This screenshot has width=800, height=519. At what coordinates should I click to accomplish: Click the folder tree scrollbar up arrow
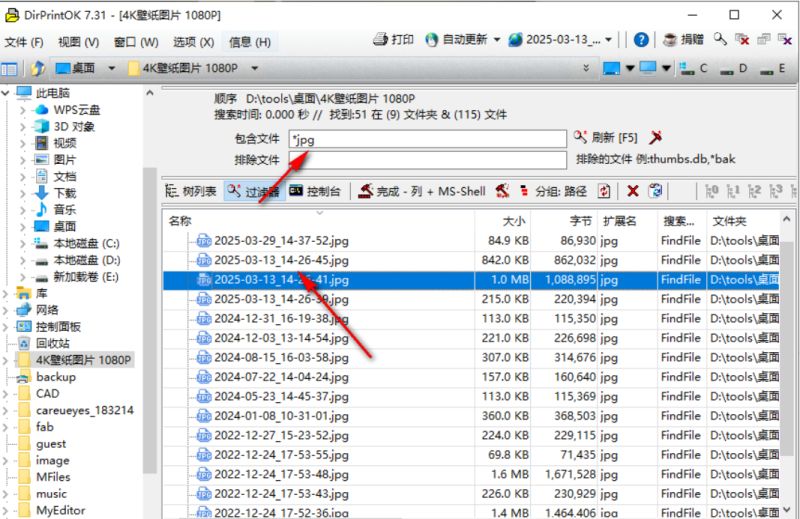click(149, 93)
